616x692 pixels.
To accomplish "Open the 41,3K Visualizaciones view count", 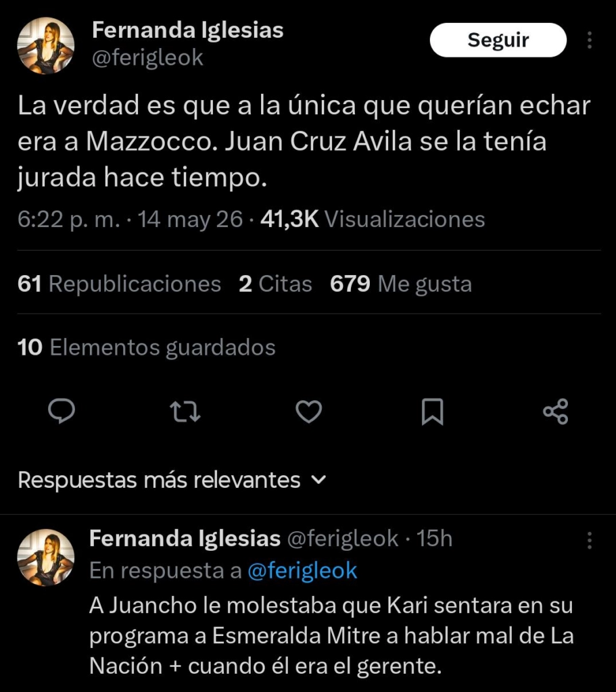I will point(373,219).
